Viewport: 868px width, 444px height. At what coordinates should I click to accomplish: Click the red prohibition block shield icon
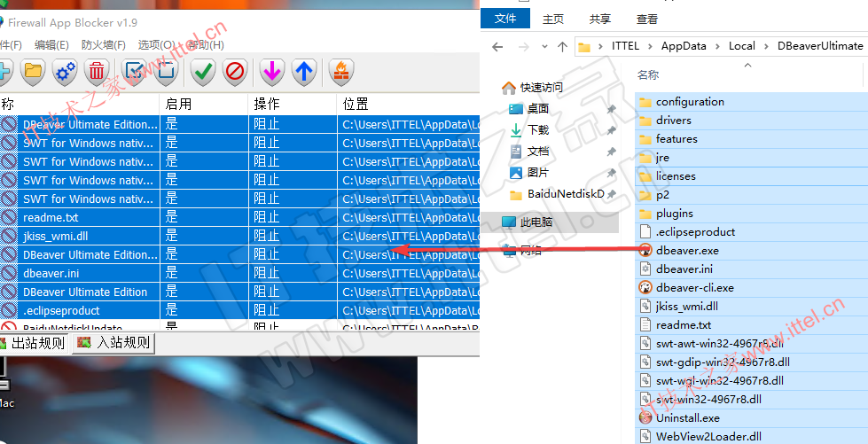tap(235, 71)
